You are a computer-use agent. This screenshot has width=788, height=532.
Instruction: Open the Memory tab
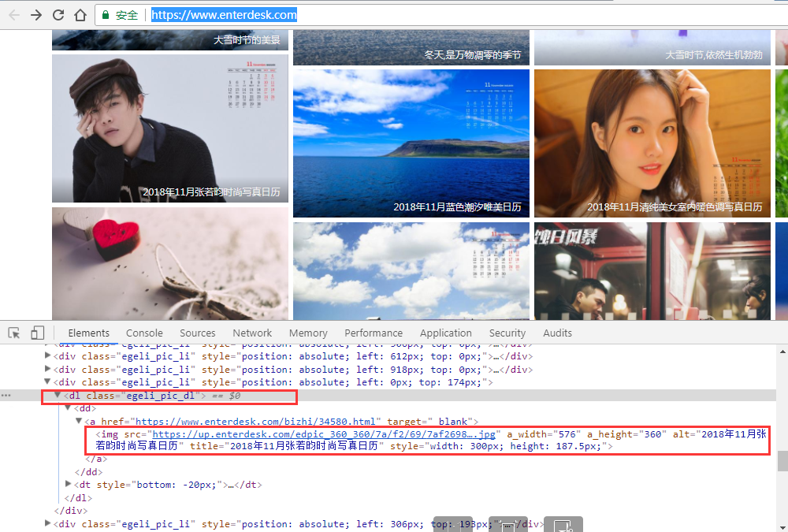pos(308,333)
